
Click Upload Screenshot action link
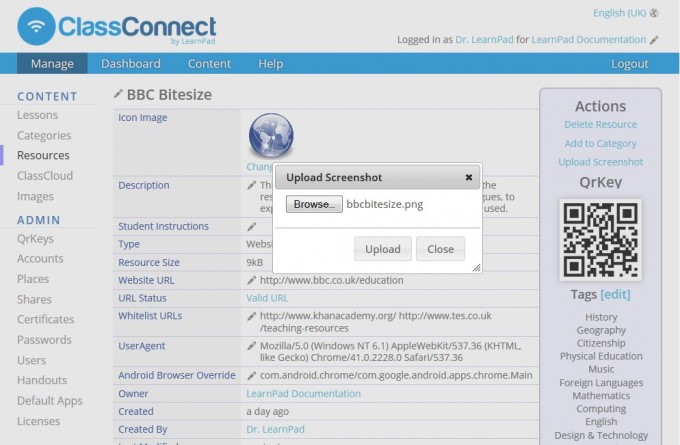point(601,162)
